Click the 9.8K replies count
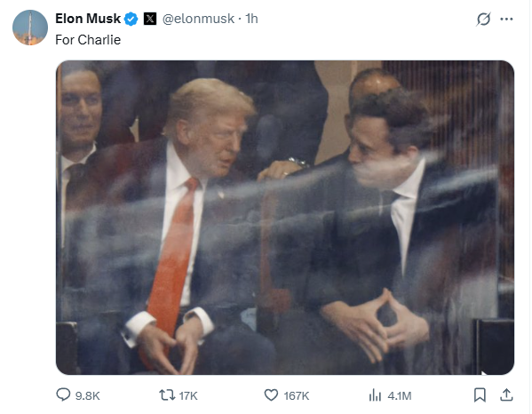The image size is (532, 414). pyautogui.click(x=88, y=395)
